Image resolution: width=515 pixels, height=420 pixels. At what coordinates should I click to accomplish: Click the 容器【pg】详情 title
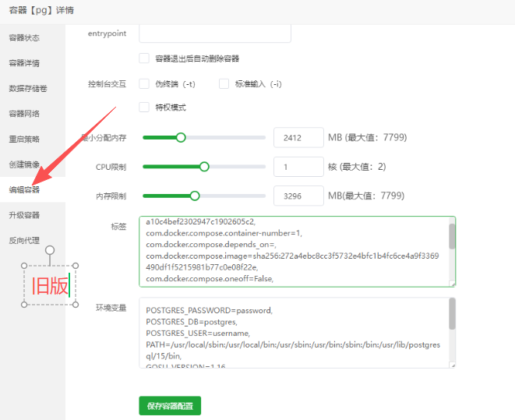(41, 10)
